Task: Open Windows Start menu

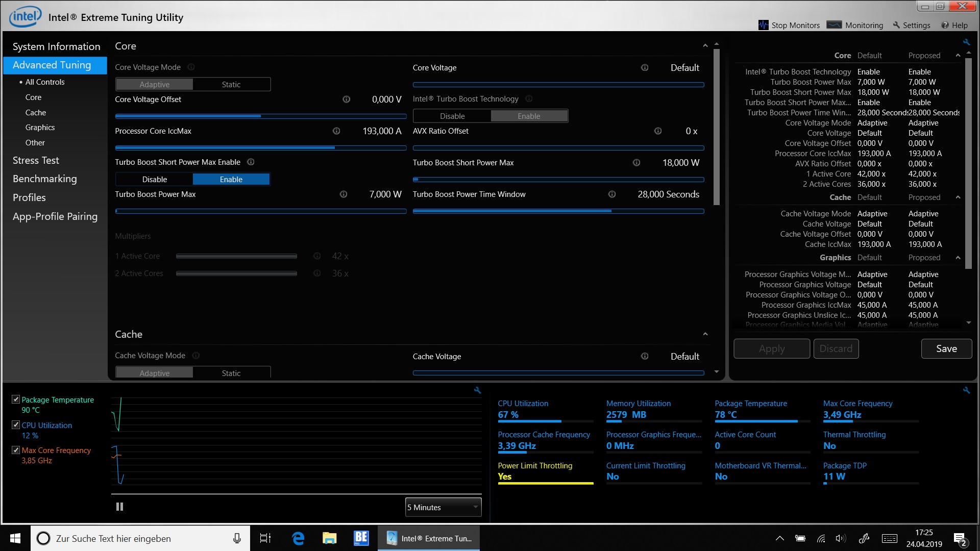Action: coord(15,538)
